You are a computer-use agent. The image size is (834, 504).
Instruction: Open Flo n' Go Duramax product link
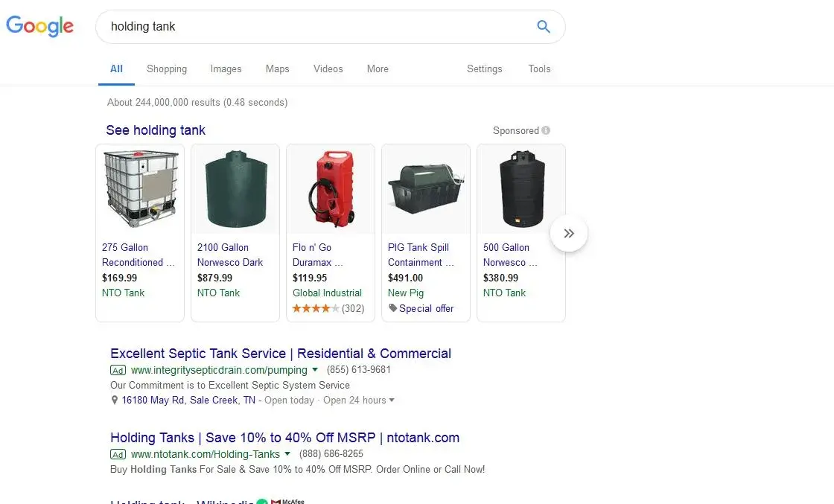pyautogui.click(x=317, y=255)
